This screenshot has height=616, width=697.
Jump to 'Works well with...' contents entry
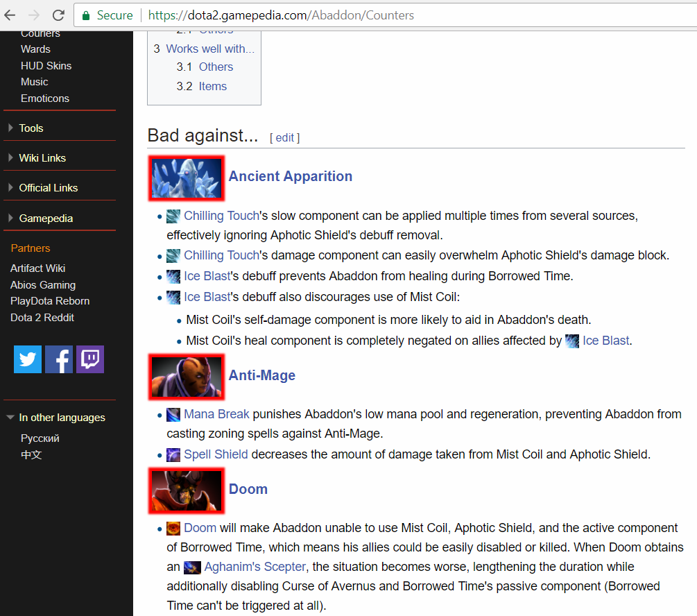click(x=210, y=49)
